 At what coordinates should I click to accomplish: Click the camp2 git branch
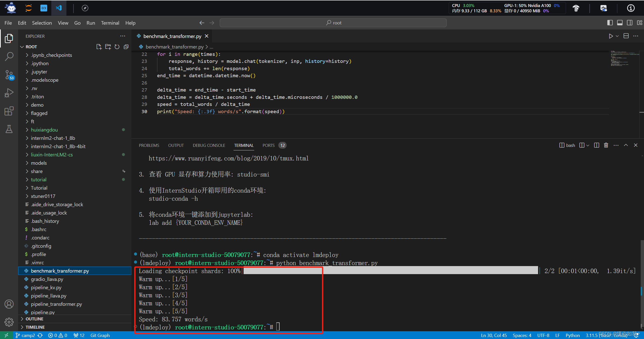pyautogui.click(x=25, y=335)
